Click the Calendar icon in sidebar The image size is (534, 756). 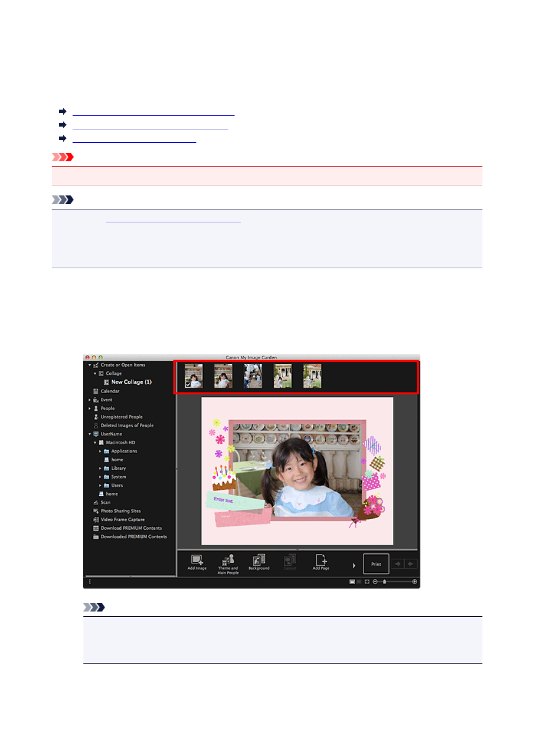click(x=96, y=391)
